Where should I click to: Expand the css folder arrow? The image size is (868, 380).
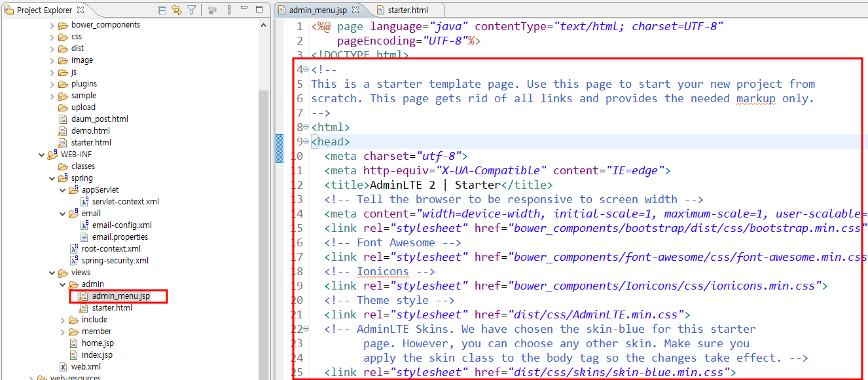point(52,36)
